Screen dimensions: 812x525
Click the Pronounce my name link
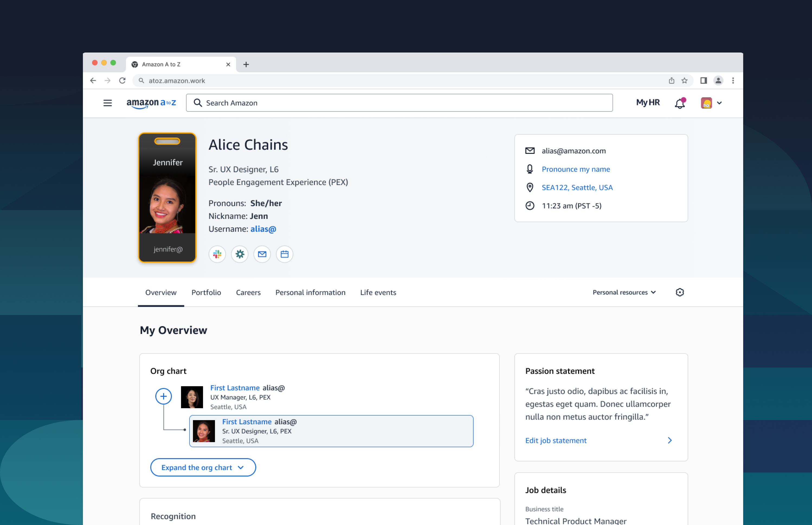point(576,169)
